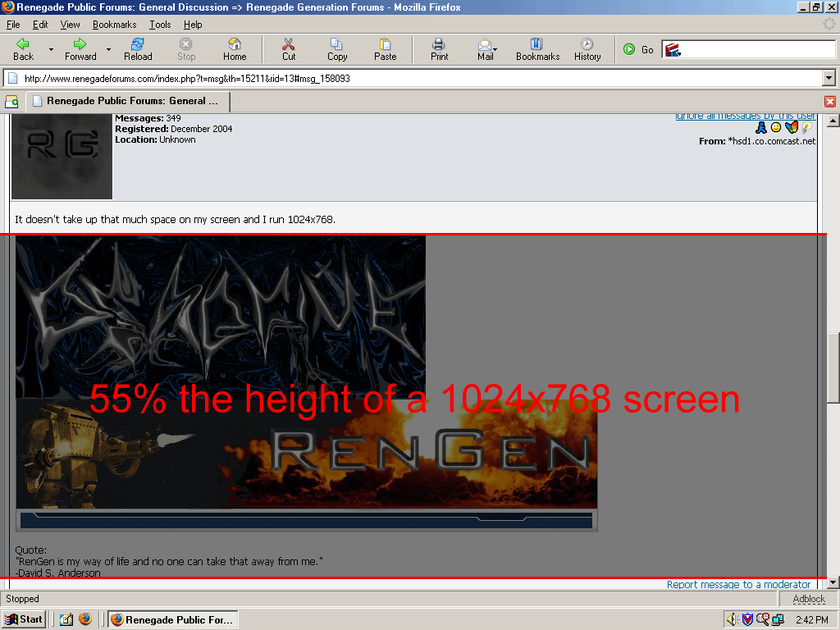Click the Reload toolbar icon

138,49
